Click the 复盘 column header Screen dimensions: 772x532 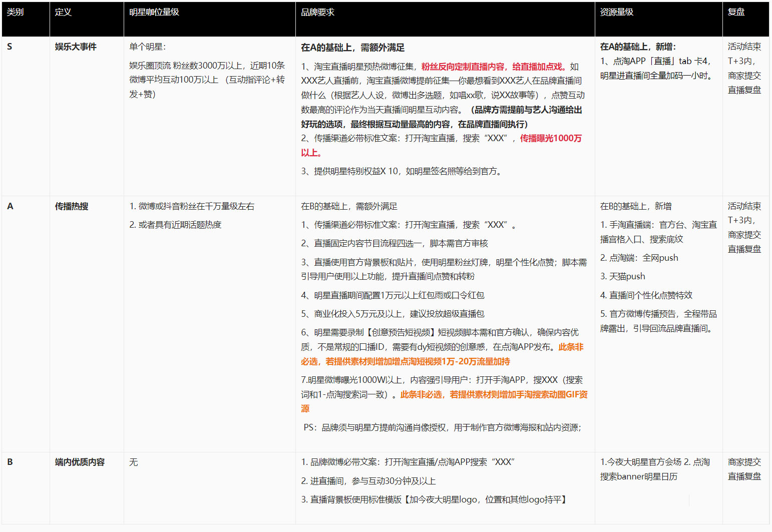736,12
